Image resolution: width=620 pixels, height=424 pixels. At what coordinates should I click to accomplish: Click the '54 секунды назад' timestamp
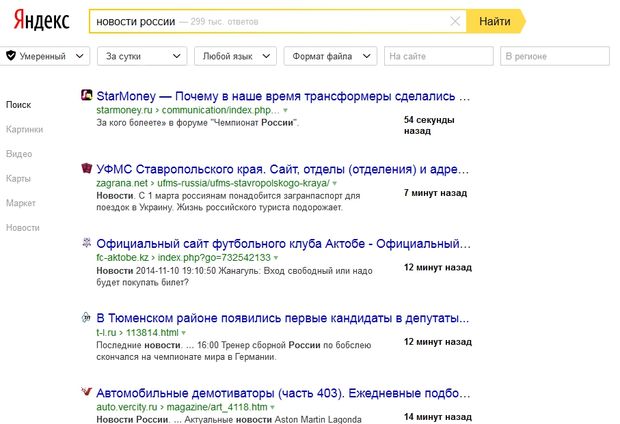tap(429, 125)
